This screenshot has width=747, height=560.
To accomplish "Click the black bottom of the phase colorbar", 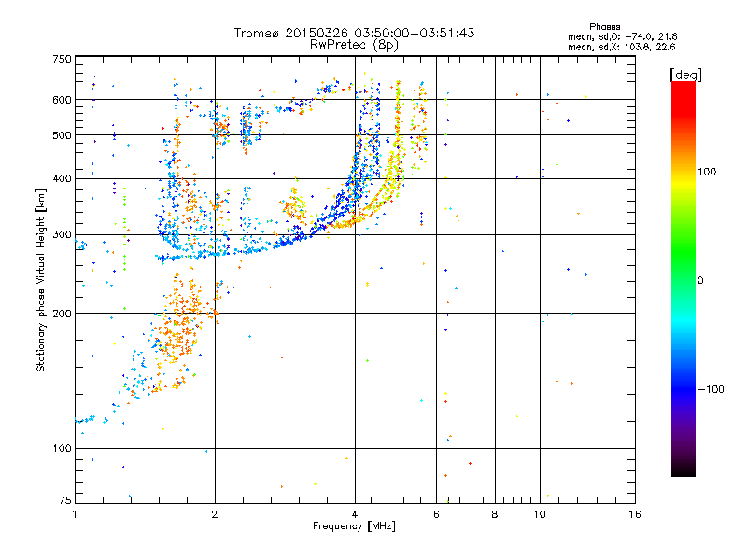I will point(684,469).
